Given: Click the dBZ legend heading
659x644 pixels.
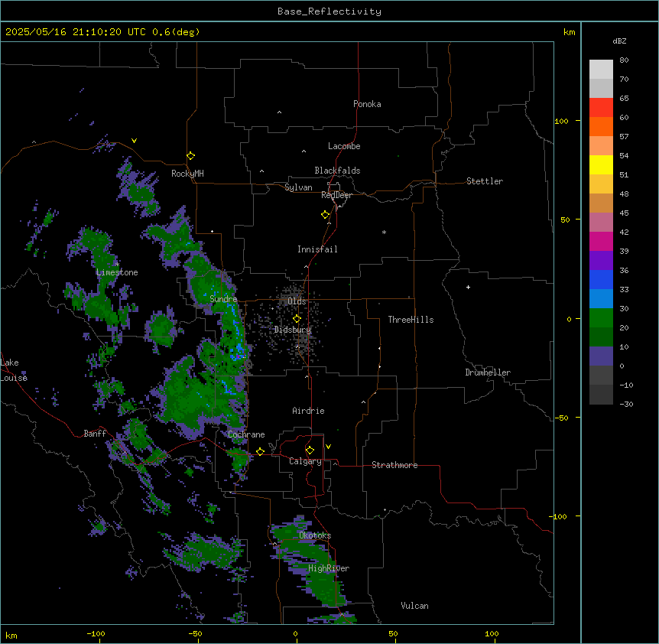Looking at the screenshot, I should point(619,41).
